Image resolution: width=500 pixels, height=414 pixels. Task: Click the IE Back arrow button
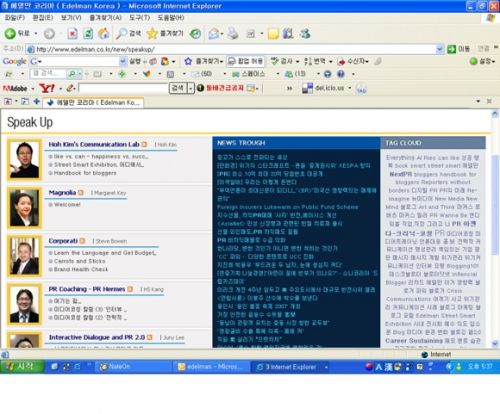[x=10, y=33]
